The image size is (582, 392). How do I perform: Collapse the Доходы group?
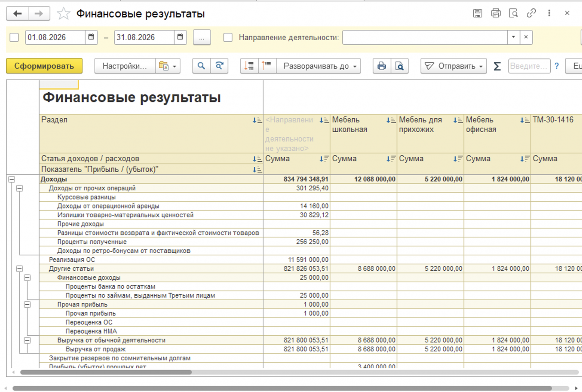(x=12, y=179)
